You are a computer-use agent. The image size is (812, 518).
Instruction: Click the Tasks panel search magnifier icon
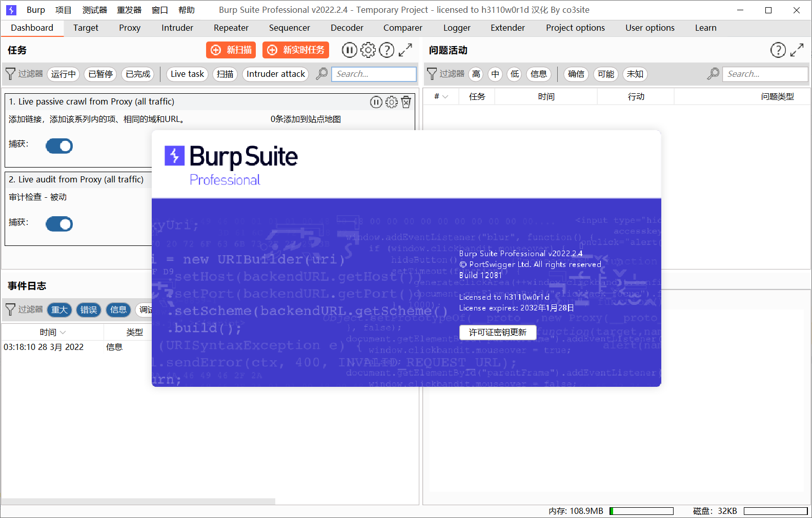[x=321, y=74]
